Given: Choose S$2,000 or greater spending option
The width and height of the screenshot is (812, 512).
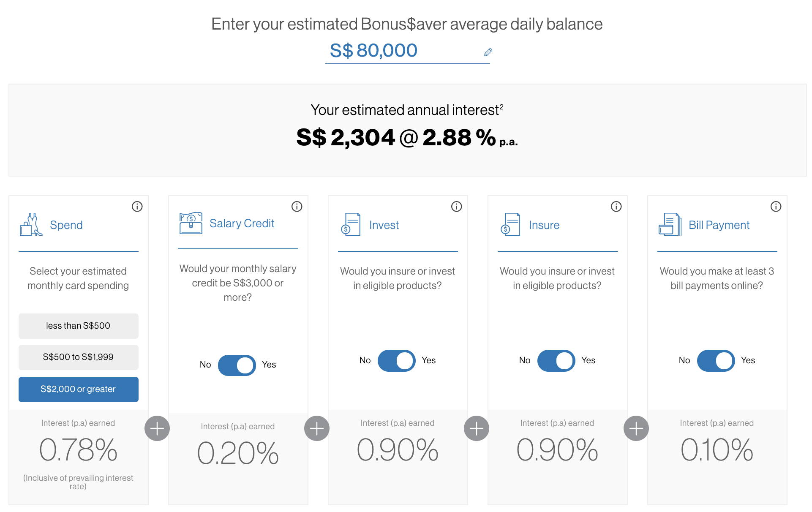Looking at the screenshot, I should tap(78, 389).
